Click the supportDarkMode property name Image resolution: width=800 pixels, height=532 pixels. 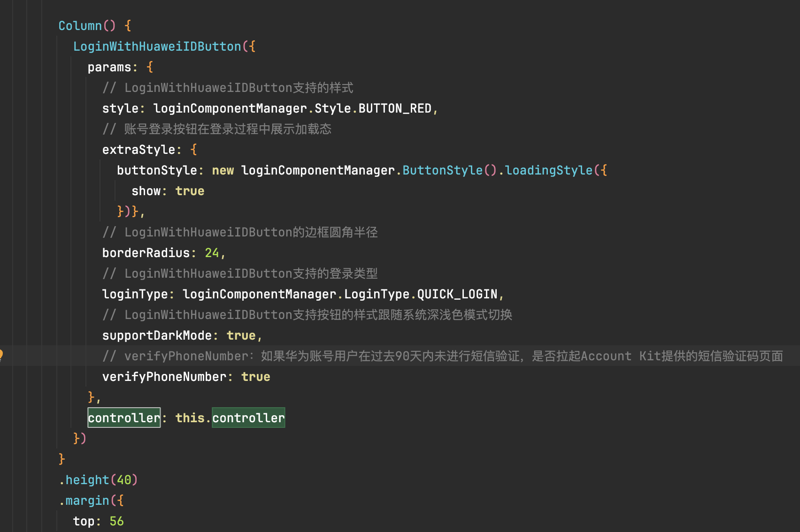pos(157,335)
